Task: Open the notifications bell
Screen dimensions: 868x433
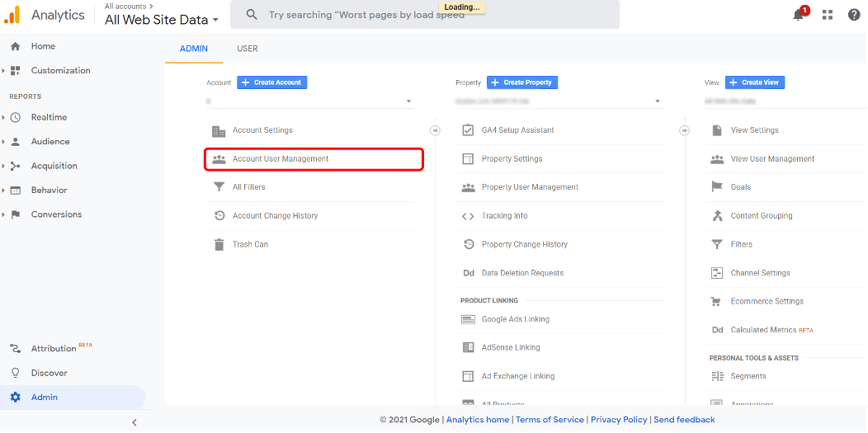Action: (x=798, y=15)
